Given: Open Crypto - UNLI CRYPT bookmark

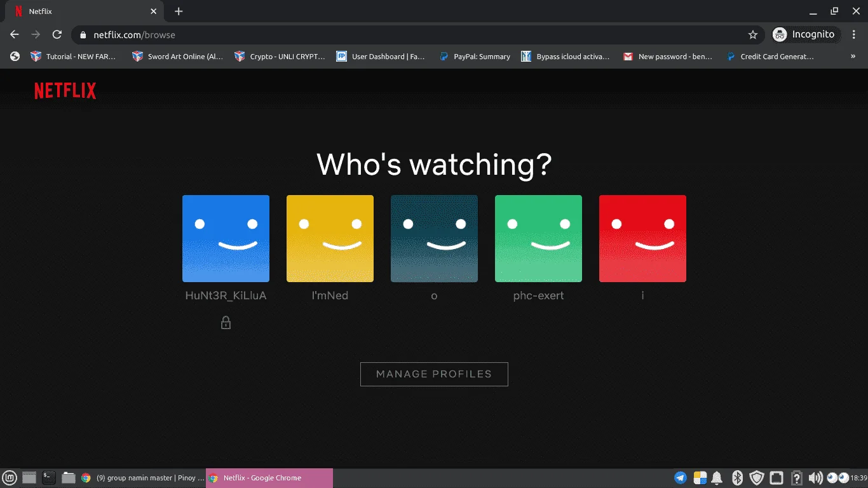Looking at the screenshot, I should point(280,57).
